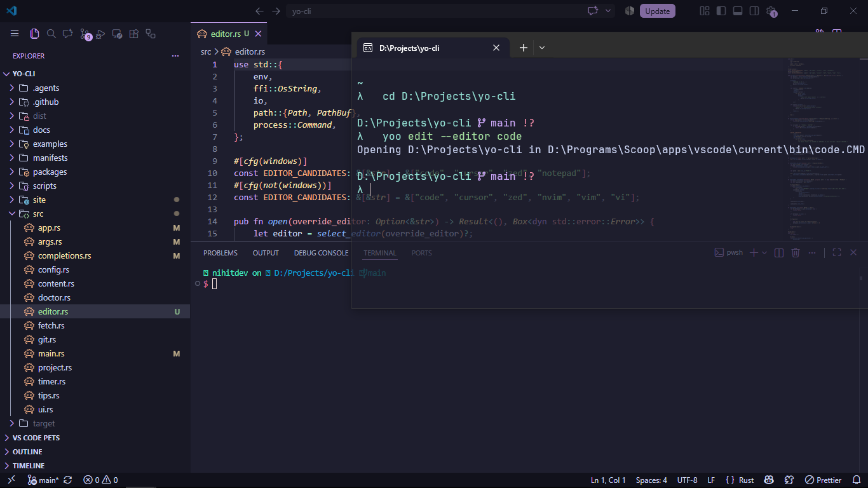Open the Copilot chat icon in title bar
Viewport: 868px width, 488px height.
pyautogui.click(x=593, y=11)
